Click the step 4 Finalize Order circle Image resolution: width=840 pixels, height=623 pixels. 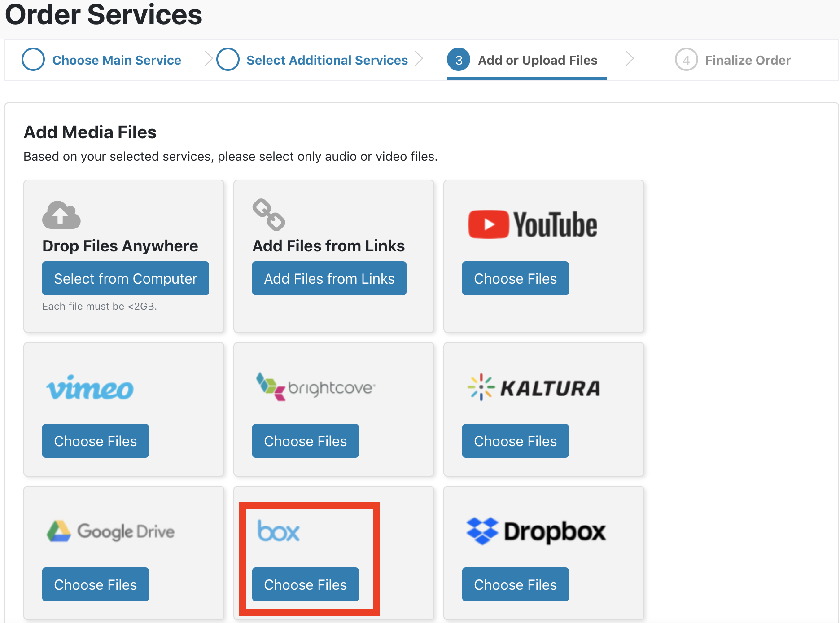point(687,59)
